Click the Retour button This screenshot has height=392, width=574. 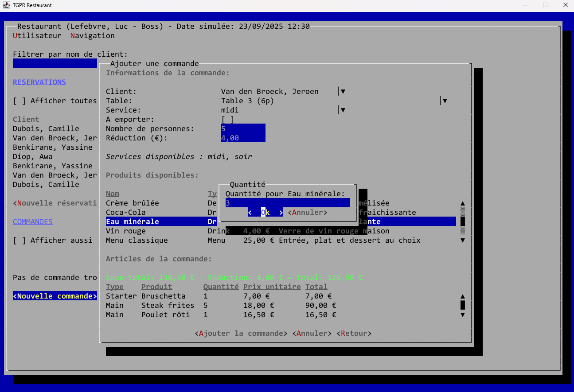pyautogui.click(x=354, y=333)
